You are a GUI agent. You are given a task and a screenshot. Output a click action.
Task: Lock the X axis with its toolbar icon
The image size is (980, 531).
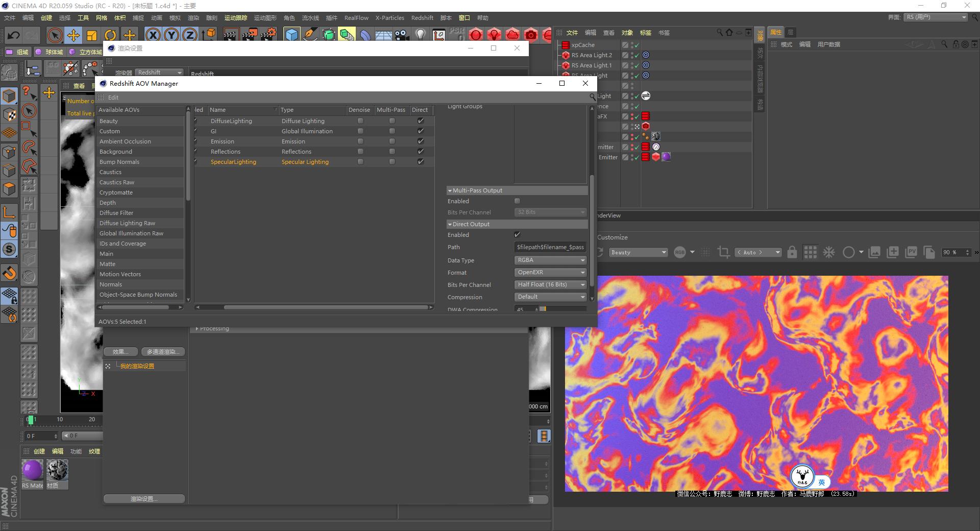153,35
